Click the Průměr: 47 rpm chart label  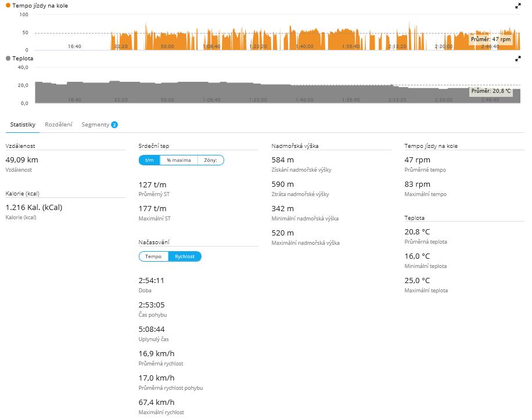(x=491, y=39)
